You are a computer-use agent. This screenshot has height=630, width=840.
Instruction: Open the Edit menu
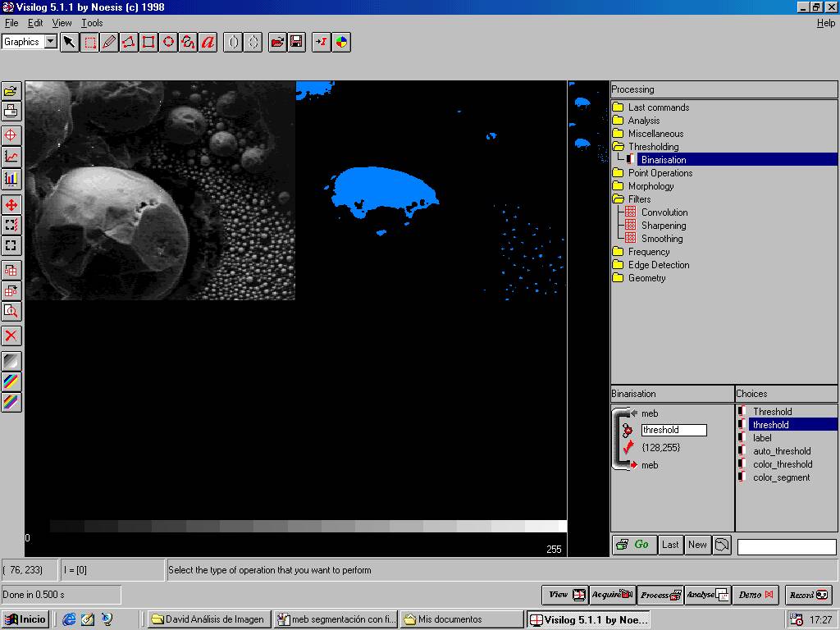click(36, 23)
